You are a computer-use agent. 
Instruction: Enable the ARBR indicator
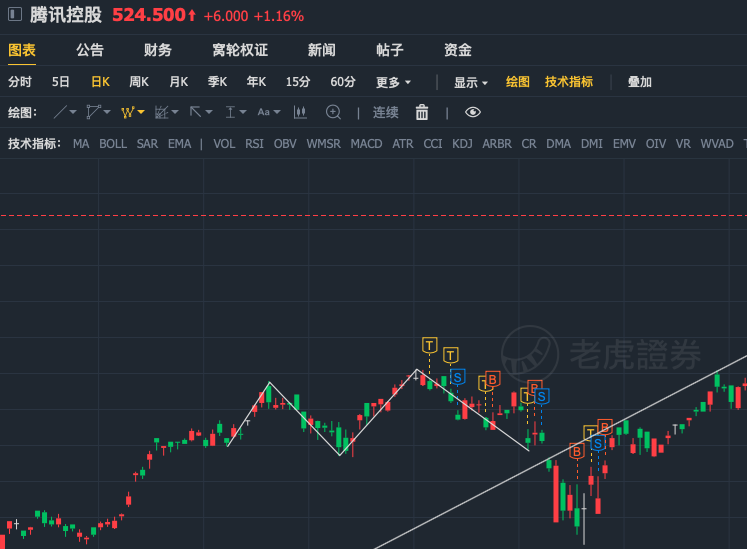click(x=497, y=143)
